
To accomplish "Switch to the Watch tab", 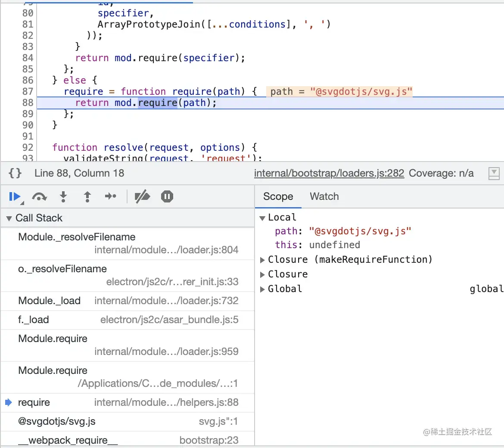I will [x=324, y=196].
